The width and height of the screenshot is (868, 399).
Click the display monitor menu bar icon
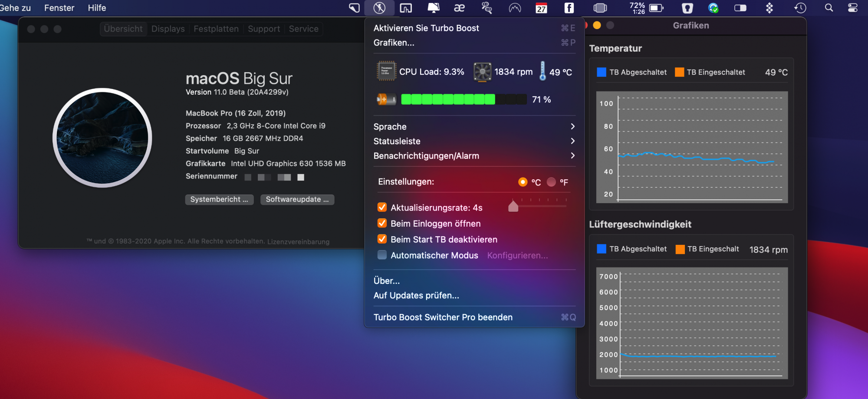coord(434,8)
